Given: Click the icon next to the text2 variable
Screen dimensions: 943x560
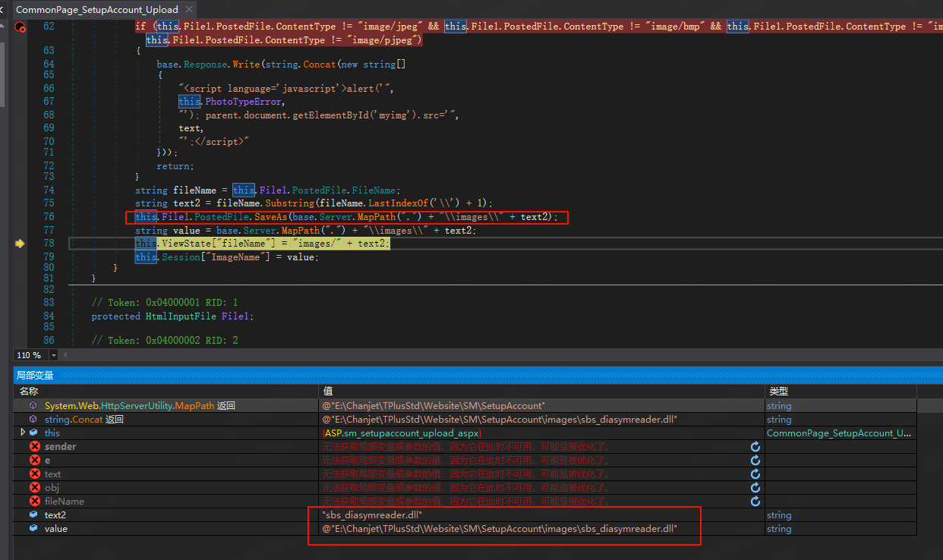Looking at the screenshot, I should point(33,515).
